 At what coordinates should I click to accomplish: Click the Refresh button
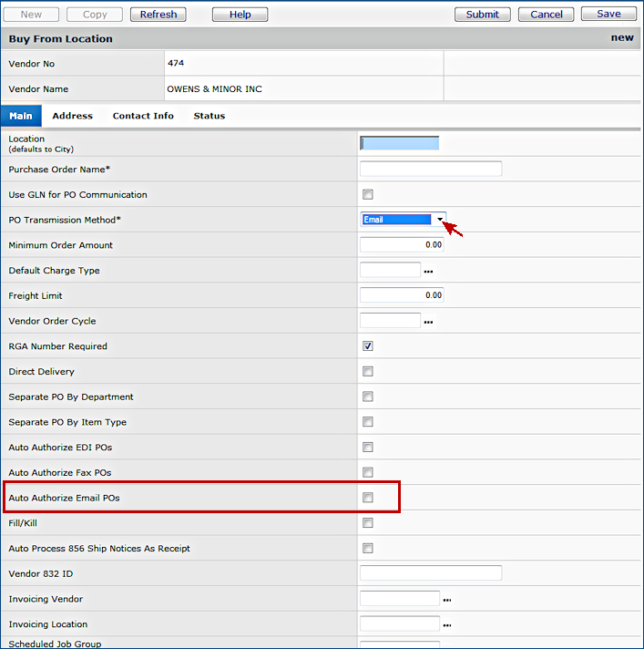(x=158, y=15)
